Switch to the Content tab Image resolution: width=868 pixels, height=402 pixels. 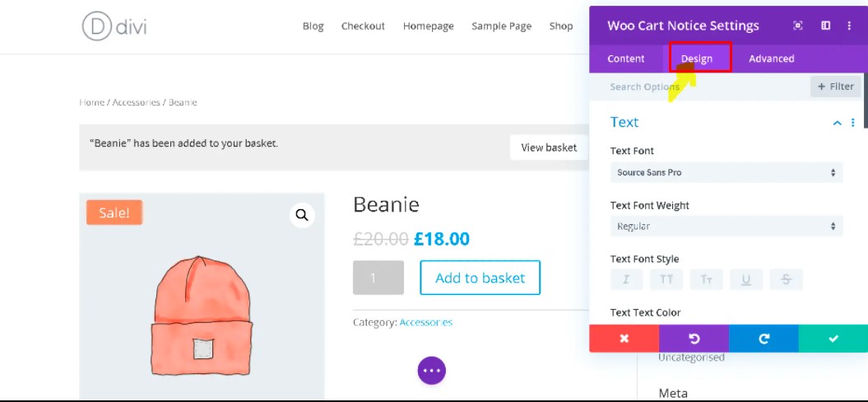pos(626,58)
